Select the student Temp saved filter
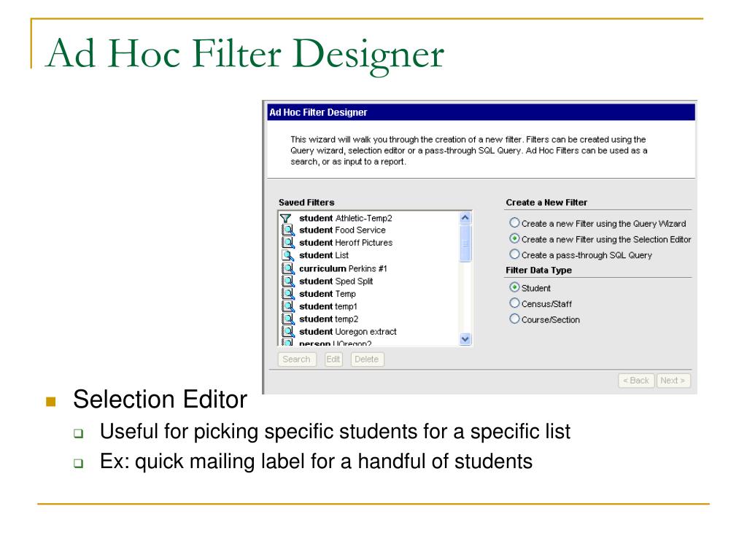 (328, 294)
